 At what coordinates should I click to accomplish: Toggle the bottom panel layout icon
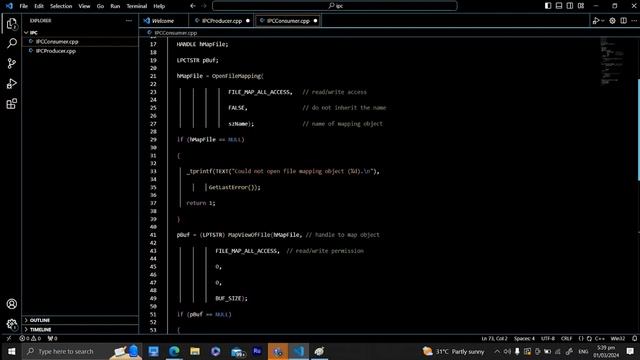point(559,6)
